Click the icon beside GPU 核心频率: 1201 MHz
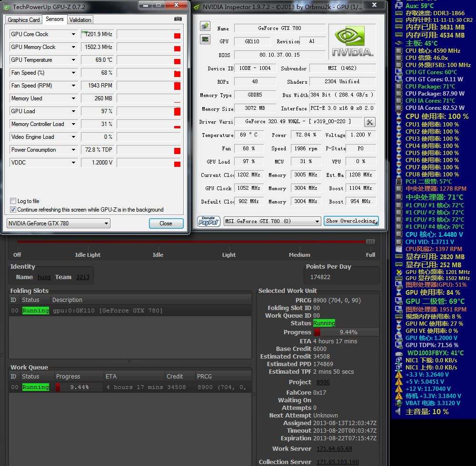The height and width of the screenshot is (466, 476). point(399,272)
